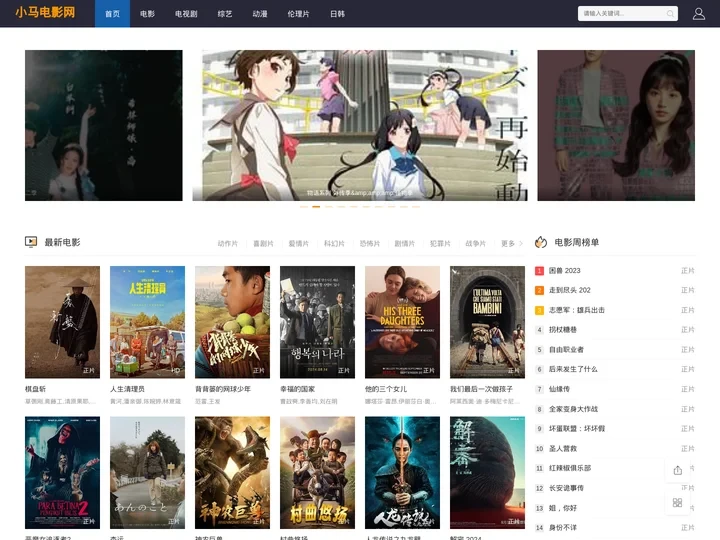
Task: Open the 人生清理员 movie poster
Action: [x=147, y=322]
